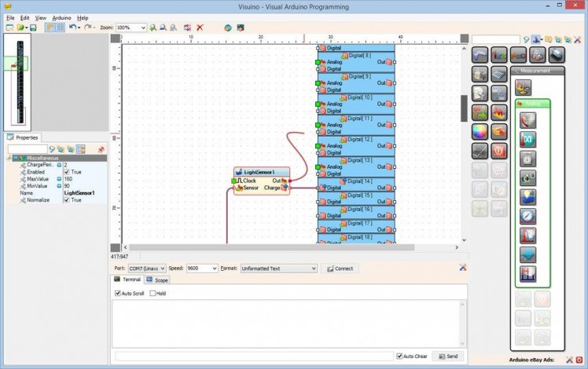Click the red X delete icon in the toolbar

[x=200, y=27]
